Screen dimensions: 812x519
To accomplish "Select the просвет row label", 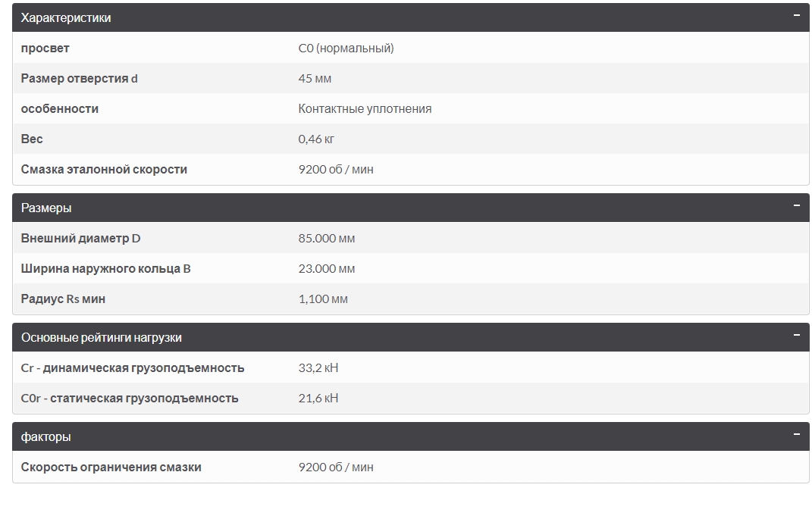I will (45, 48).
